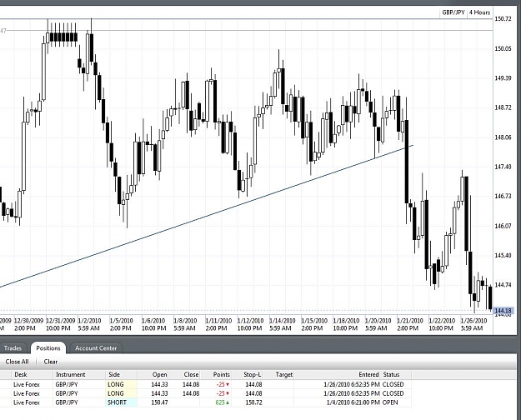The height and width of the screenshot is (420, 521).
Task: Sort by the Target column header
Action: click(278, 374)
